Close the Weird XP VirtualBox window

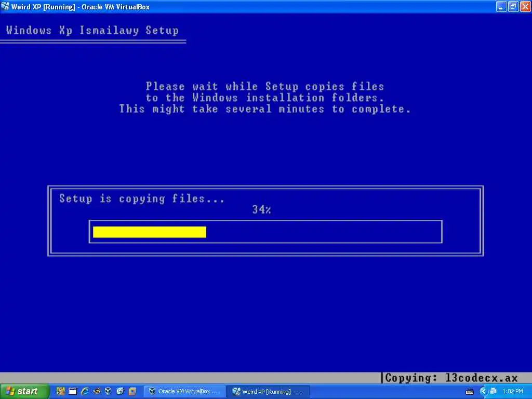point(525,6)
